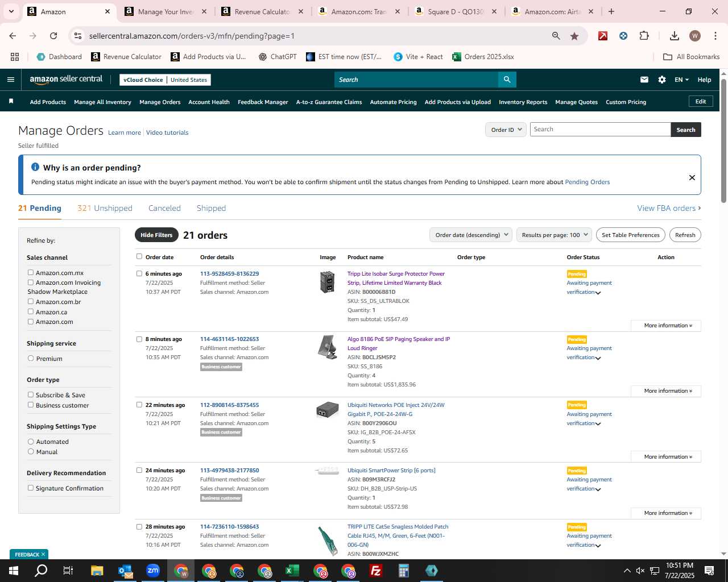
Task: Open a new browser tab
Action: [x=611, y=11]
